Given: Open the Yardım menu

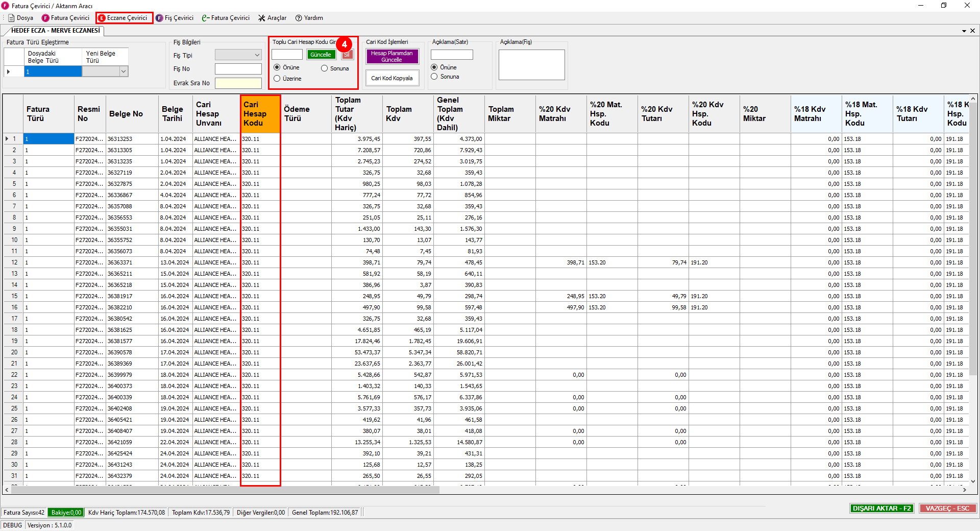Looking at the screenshot, I should click(309, 18).
